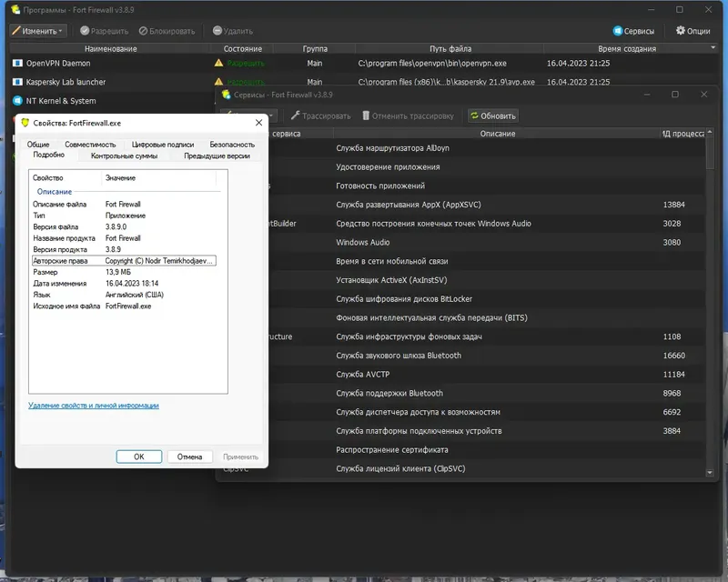Open Опции settings gear
Viewport: 728px width, 582px height.
(693, 31)
